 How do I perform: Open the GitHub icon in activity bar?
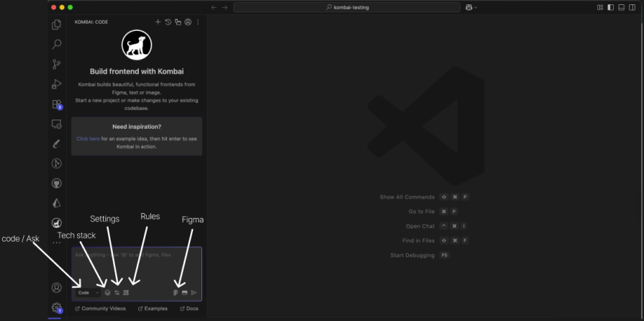(x=57, y=184)
